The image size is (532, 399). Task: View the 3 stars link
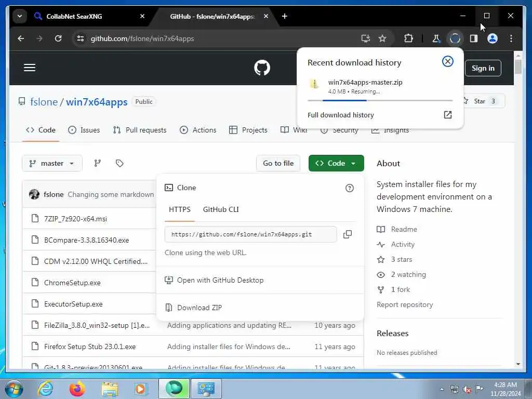(395, 260)
